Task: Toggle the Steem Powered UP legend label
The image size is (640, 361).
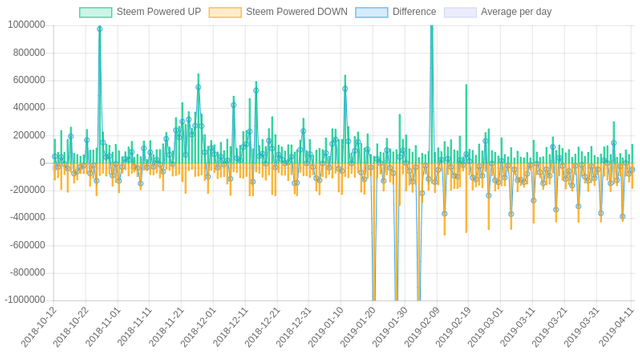Action: 159,12
